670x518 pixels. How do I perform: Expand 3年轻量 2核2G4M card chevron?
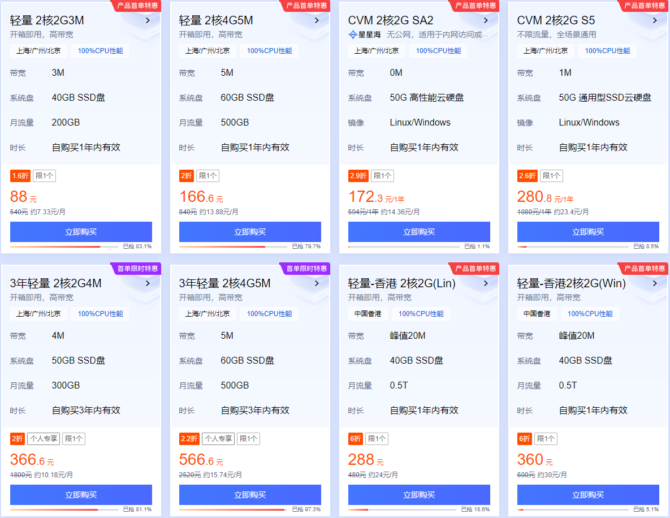(148, 283)
